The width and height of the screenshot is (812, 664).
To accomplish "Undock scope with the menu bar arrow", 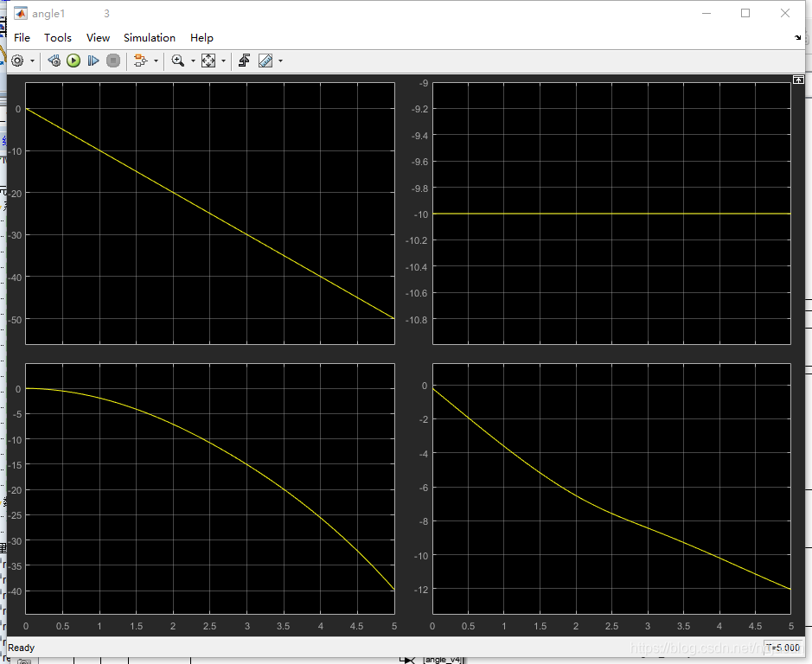I will (x=797, y=38).
